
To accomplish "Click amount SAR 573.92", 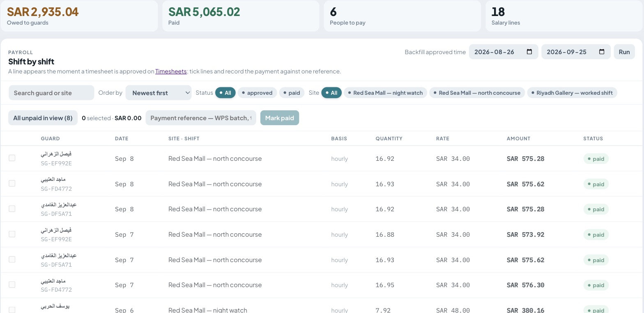I will click(x=525, y=235).
